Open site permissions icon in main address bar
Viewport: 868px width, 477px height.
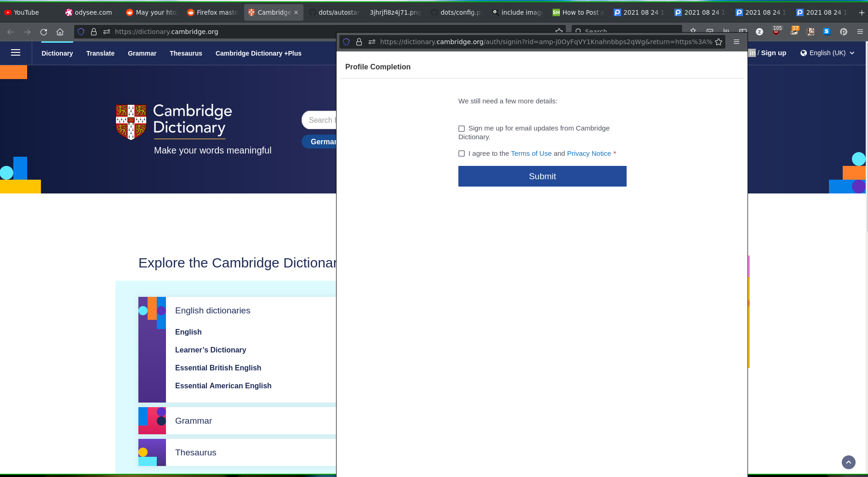(x=107, y=32)
